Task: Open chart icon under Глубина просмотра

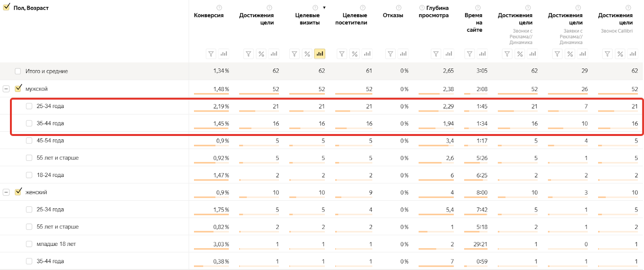Action: tap(449, 54)
